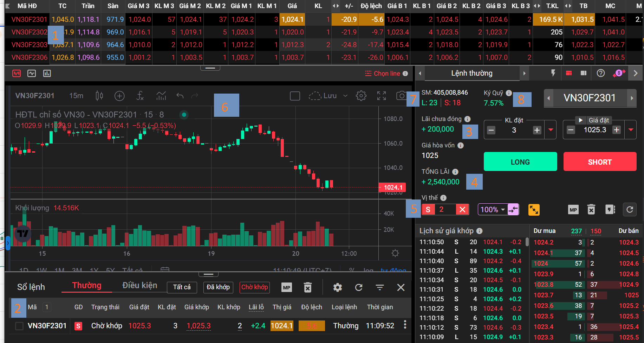
Task: Tick the VN30F2301 order checkbox
Action: pyautogui.click(x=19, y=326)
